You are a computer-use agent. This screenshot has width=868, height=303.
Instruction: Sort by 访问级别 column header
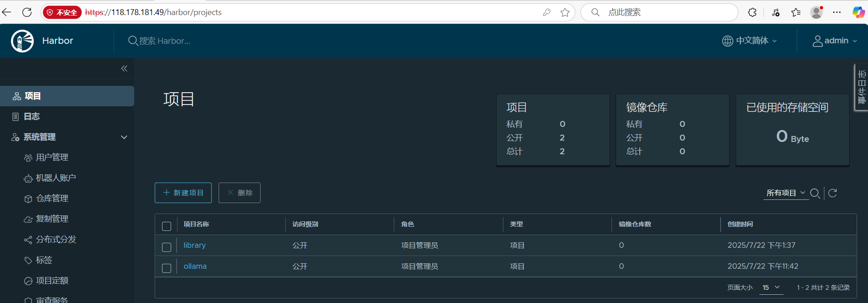click(x=305, y=224)
